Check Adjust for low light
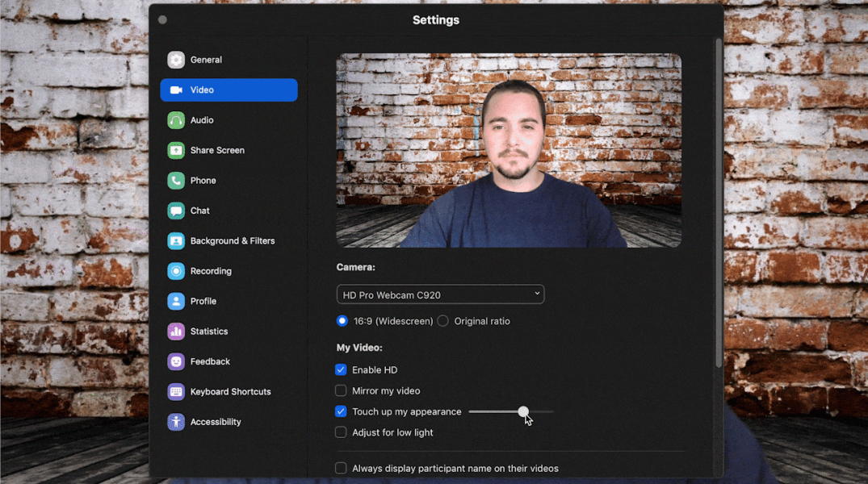Viewport: 868px width, 484px height. point(341,432)
